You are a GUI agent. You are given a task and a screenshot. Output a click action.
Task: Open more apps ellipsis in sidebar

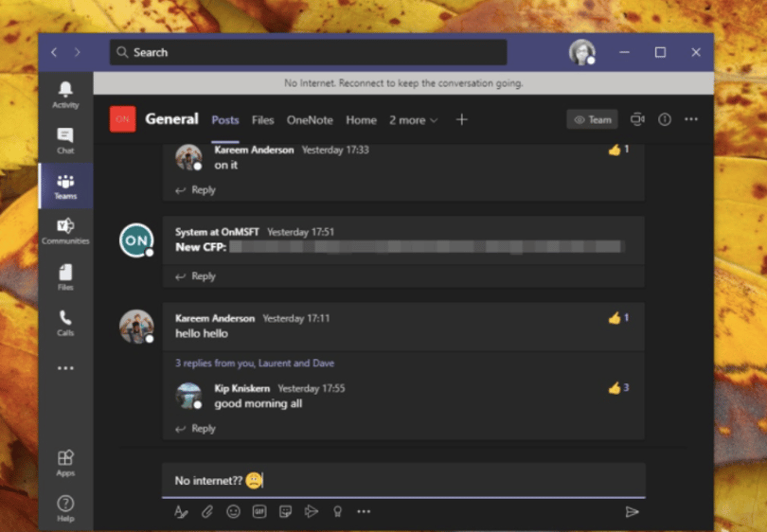pos(65,368)
